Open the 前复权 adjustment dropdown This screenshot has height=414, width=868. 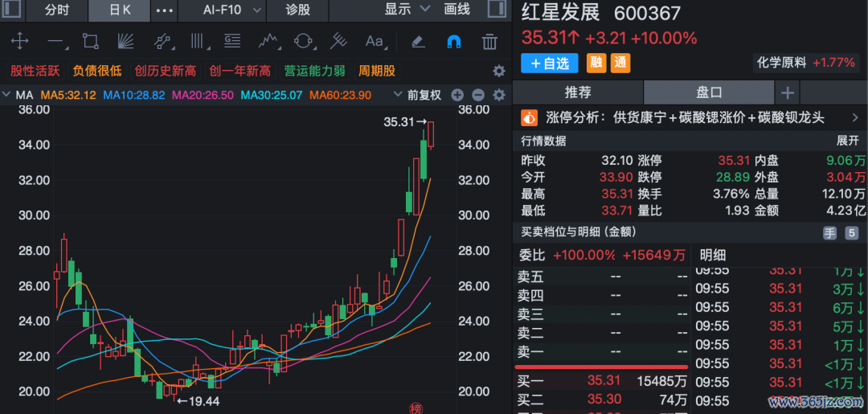[x=418, y=95]
